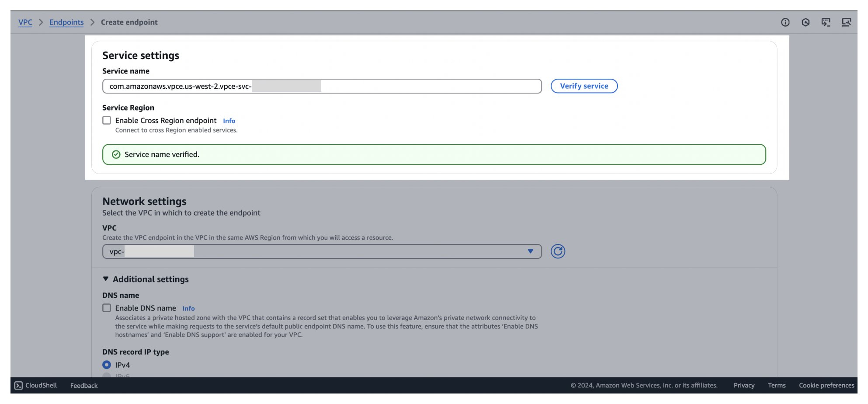
Task: Open the diagnostic tools icon
Action: (x=847, y=22)
